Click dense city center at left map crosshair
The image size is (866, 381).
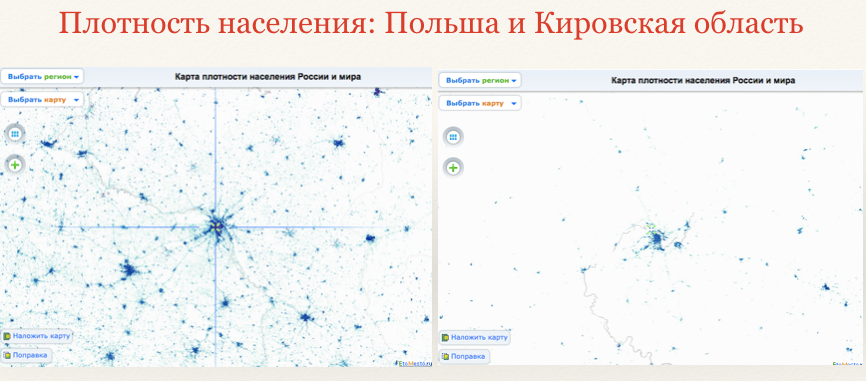click(x=216, y=227)
